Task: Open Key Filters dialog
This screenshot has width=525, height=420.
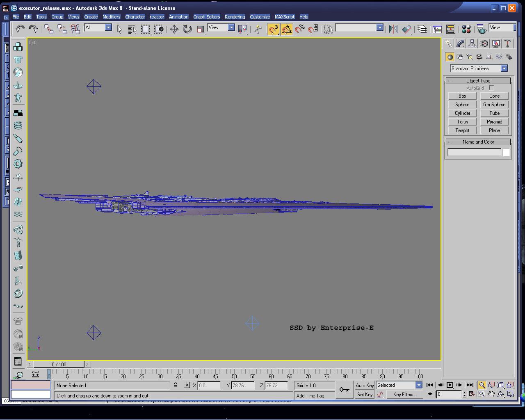Action: [404, 395]
